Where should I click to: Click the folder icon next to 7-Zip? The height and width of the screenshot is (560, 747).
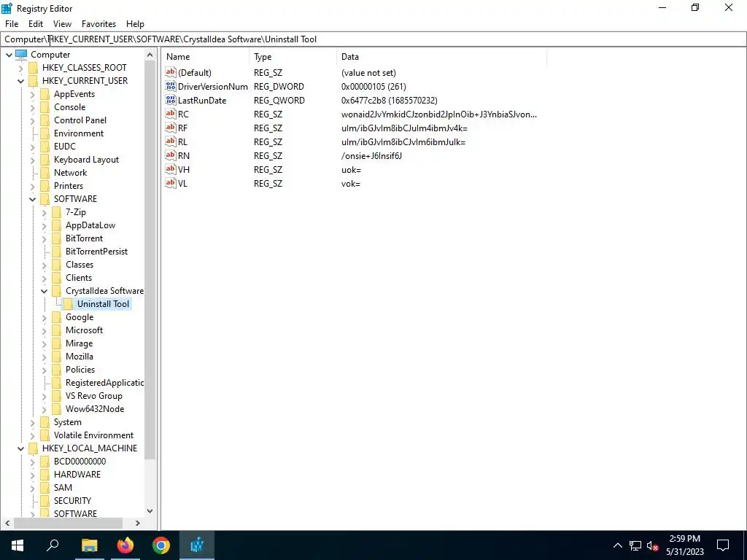[56, 212]
